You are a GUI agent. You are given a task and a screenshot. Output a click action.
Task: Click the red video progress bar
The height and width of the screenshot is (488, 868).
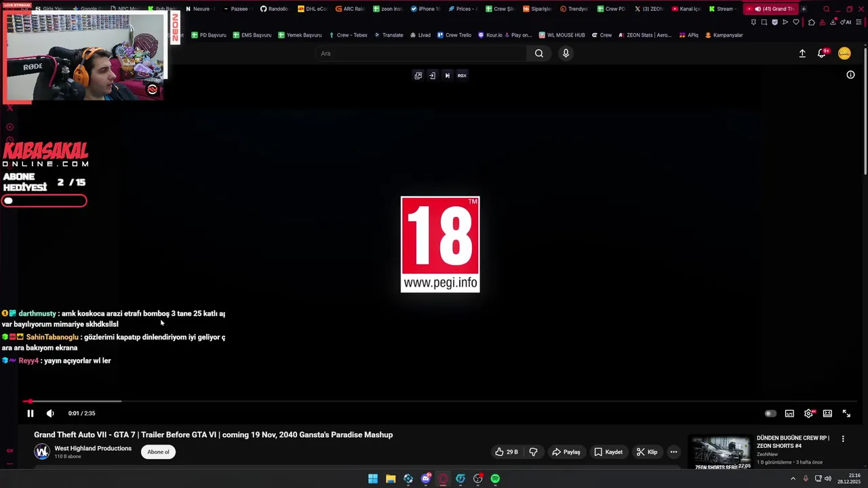click(x=441, y=401)
